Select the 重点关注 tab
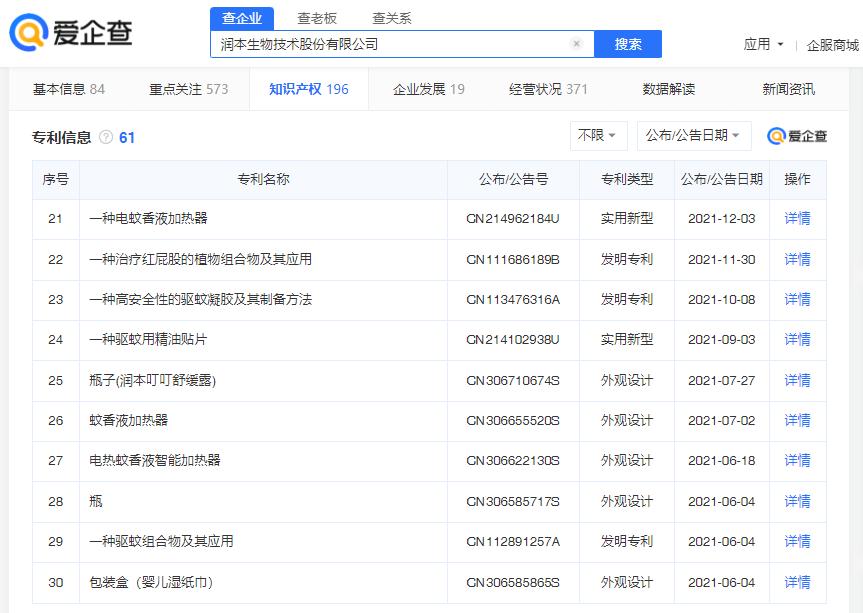This screenshot has width=863, height=613. (x=188, y=89)
